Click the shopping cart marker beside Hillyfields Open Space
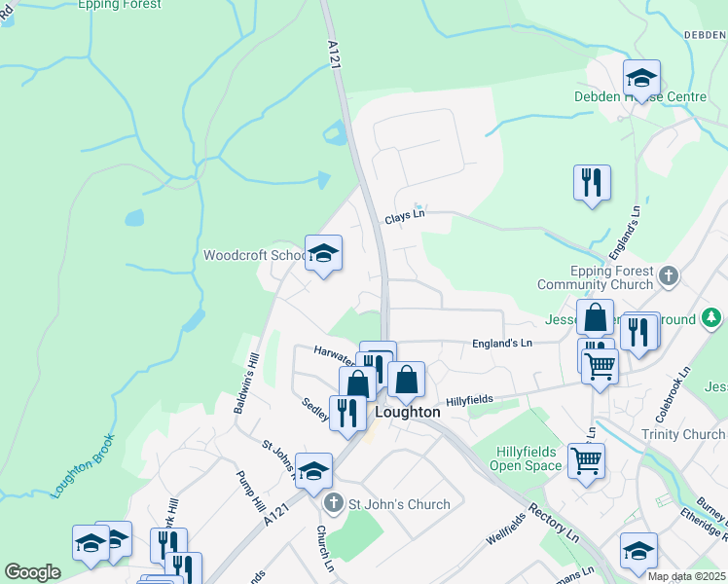Screen dimensions: 728x584 pyautogui.click(x=587, y=464)
